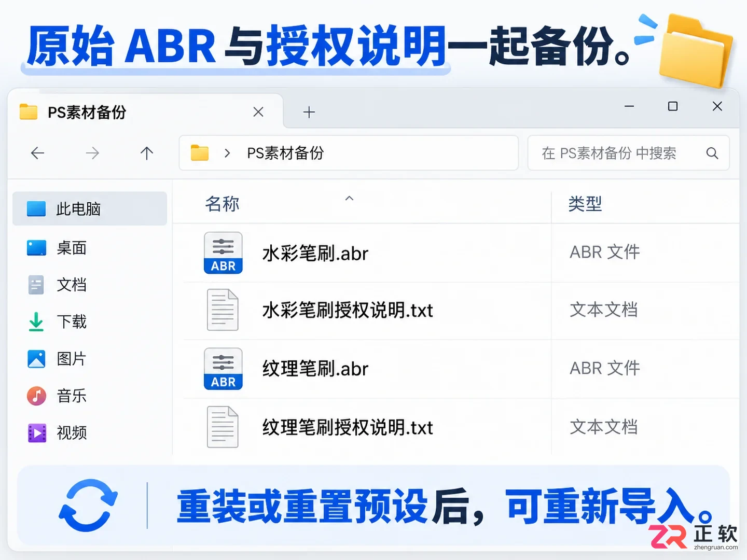The image size is (747, 560).
Task: Expand the address bar path chevron
Action: [227, 153]
